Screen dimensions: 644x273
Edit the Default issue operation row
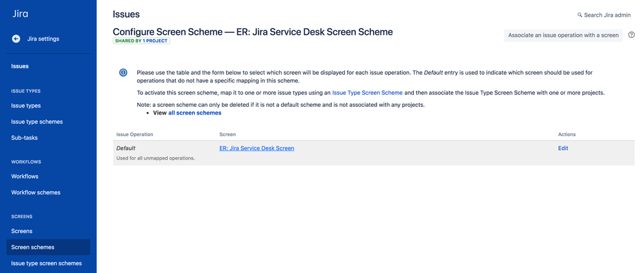tap(563, 148)
